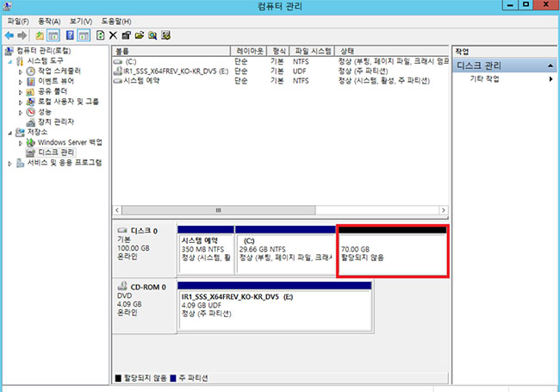Click the open folder toolbar icon
This screenshot has width=560, height=392.
point(140,35)
